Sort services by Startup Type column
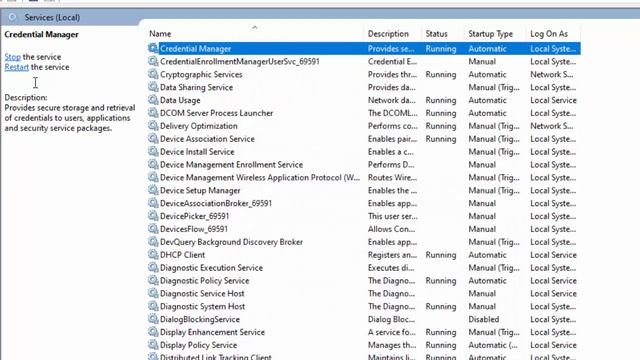The width and height of the screenshot is (640, 360). 491,34
